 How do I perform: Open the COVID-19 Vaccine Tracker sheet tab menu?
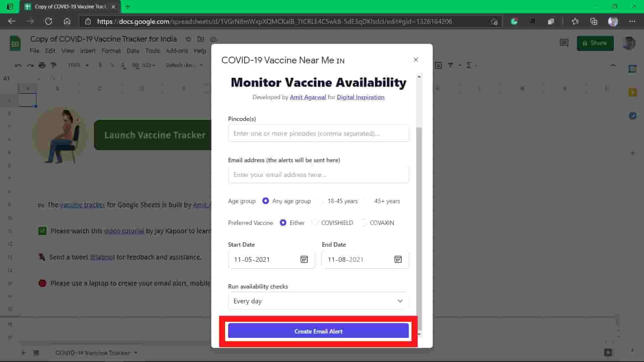point(136,353)
